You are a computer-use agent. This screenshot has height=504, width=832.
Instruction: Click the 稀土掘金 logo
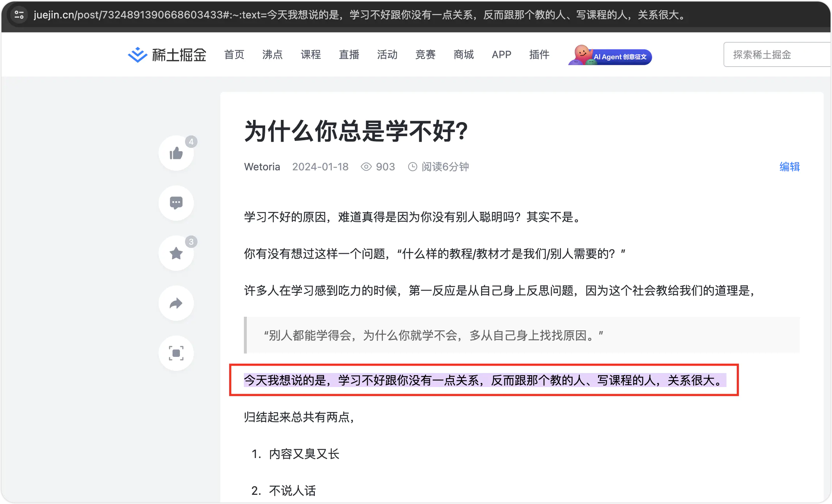(167, 55)
